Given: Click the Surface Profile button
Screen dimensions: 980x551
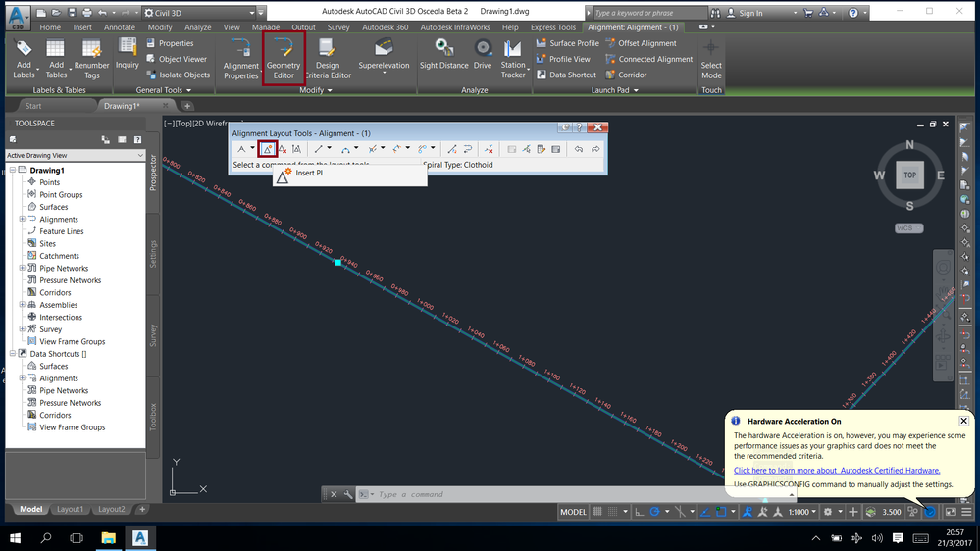Looking at the screenshot, I should coord(568,43).
